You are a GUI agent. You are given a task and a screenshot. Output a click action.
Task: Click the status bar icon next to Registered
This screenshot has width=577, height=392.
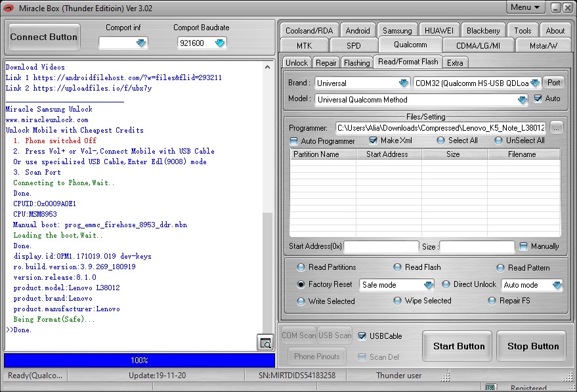(490, 387)
